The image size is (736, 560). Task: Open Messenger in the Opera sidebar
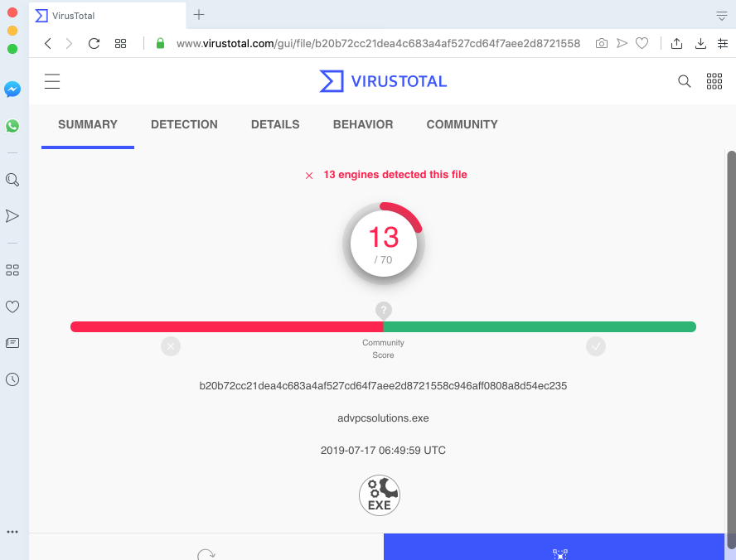click(x=12, y=89)
